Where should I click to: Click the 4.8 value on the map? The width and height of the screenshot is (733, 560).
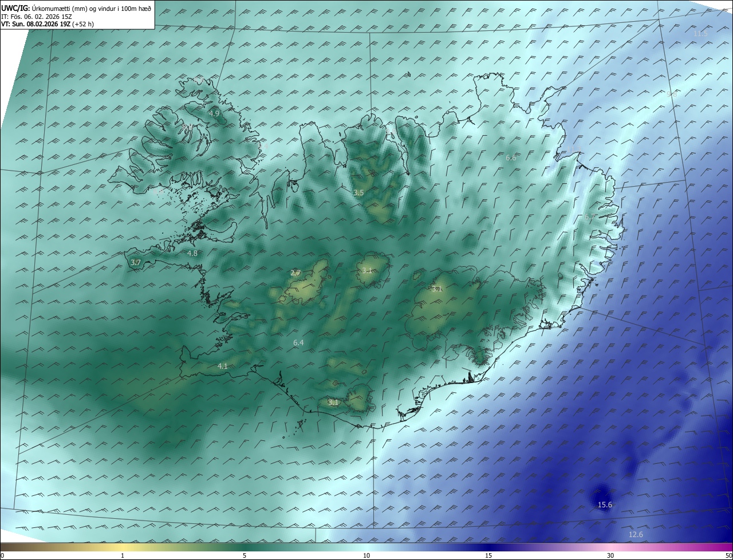[192, 253]
